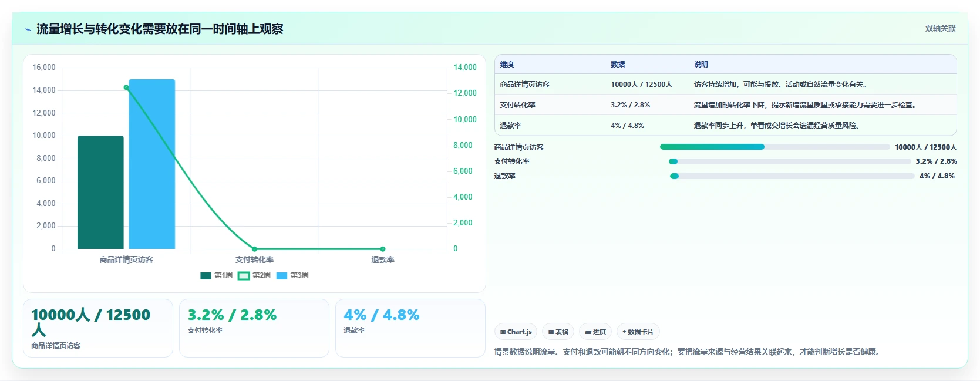The height and width of the screenshot is (381, 980).
Task: Click the small icon beside the dashboard title
Action: (28, 29)
